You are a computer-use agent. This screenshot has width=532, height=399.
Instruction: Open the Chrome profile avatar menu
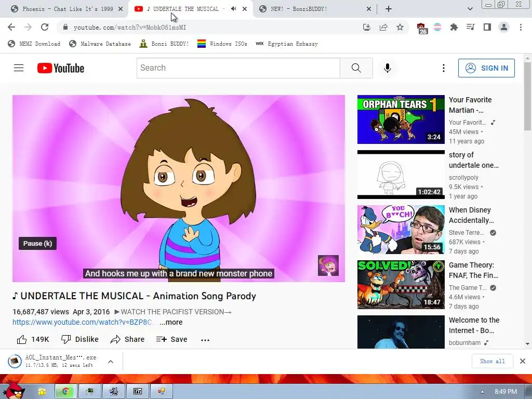(504, 27)
